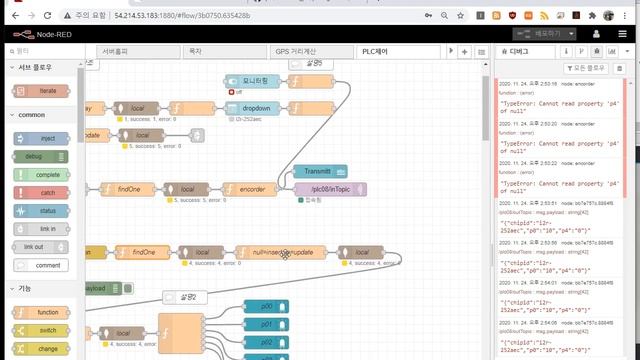Select the null=insert&update function node
This screenshot has width=640, height=360.
281,253
